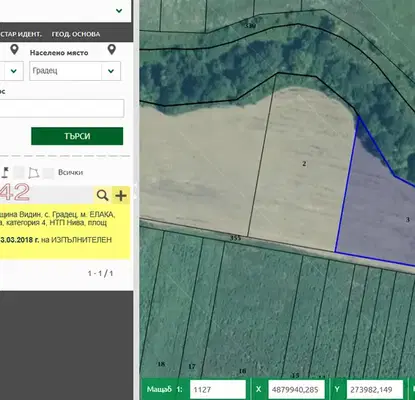Image resolution: width=415 pixels, height=400 pixels.
Task: Click the Мащаб scale input field
Action: click(218, 389)
